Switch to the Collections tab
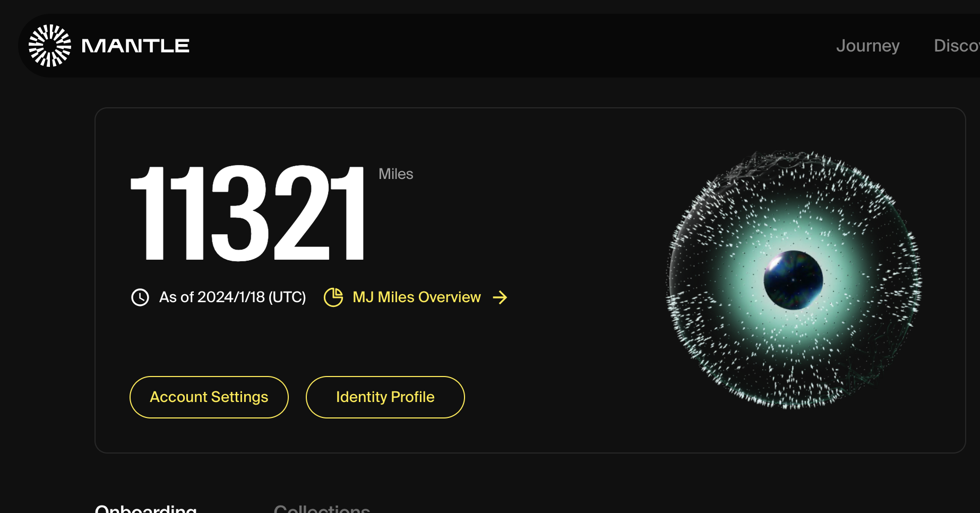Image resolution: width=980 pixels, height=513 pixels. click(322, 508)
